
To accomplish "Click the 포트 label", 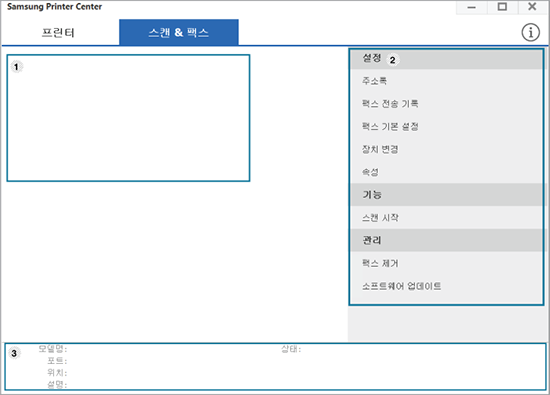I will coord(57,361).
